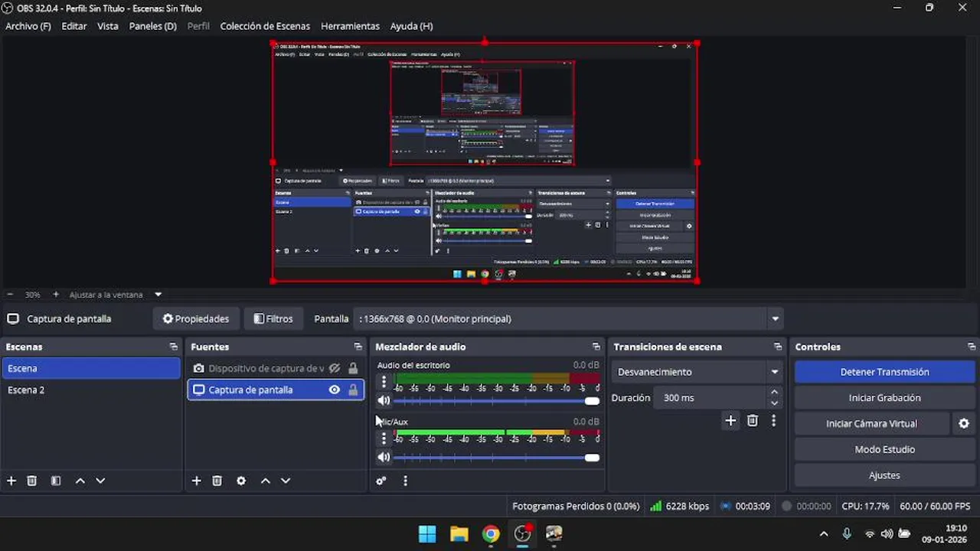Open Filtros for the selected source
Screen dimensions: 980x551
click(x=273, y=318)
